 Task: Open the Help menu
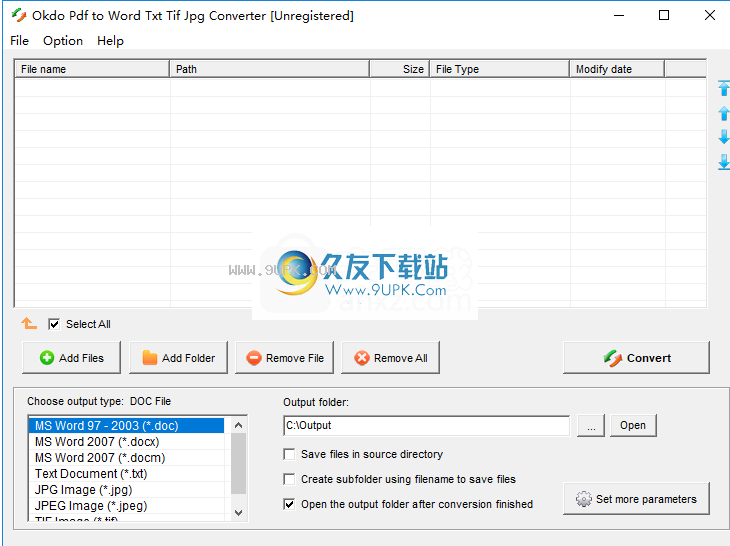[x=110, y=41]
